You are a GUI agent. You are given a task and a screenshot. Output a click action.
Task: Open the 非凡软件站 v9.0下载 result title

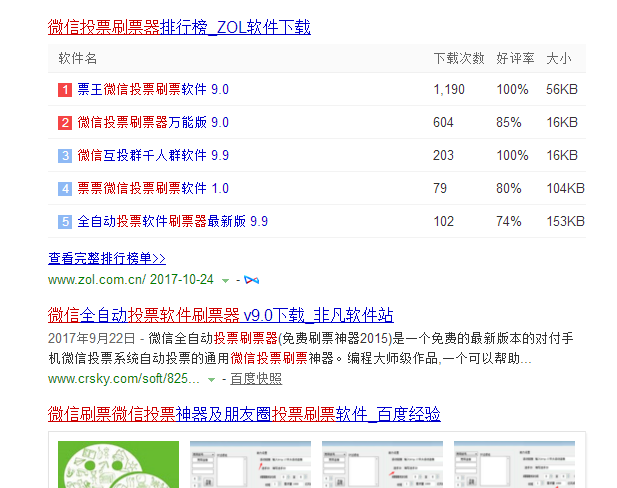point(220,315)
